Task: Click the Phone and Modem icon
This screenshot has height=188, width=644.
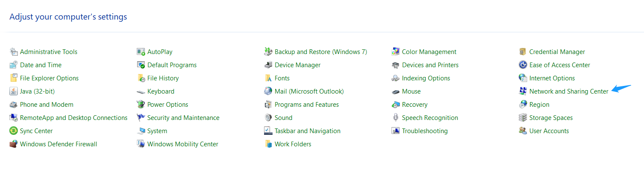Action: [x=13, y=105]
